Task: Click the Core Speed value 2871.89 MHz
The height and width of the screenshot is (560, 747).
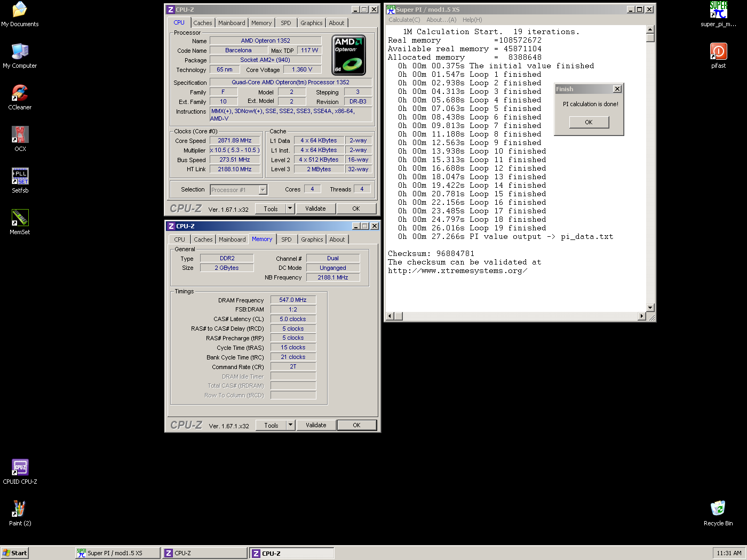Action: click(235, 140)
